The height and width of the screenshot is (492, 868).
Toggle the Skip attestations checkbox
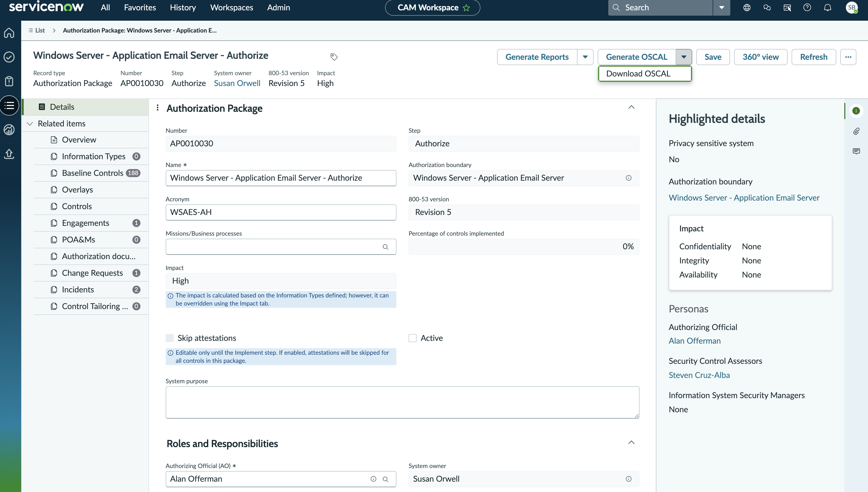(169, 338)
